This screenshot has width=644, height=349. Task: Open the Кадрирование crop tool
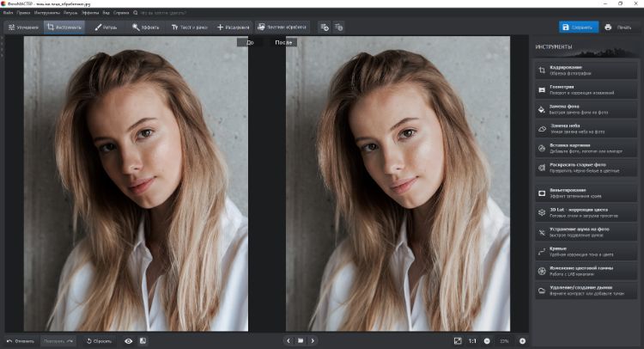[586, 70]
